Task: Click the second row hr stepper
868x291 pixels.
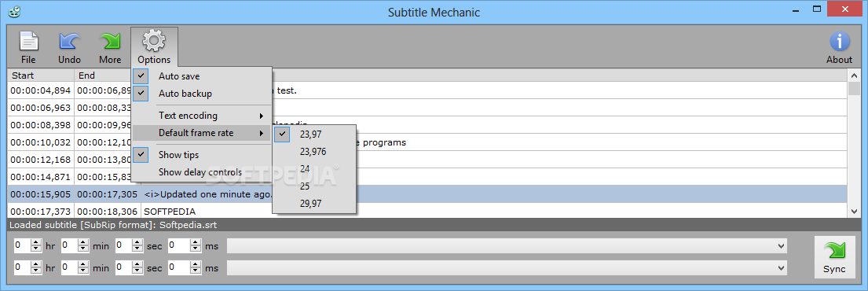Action: point(37,267)
